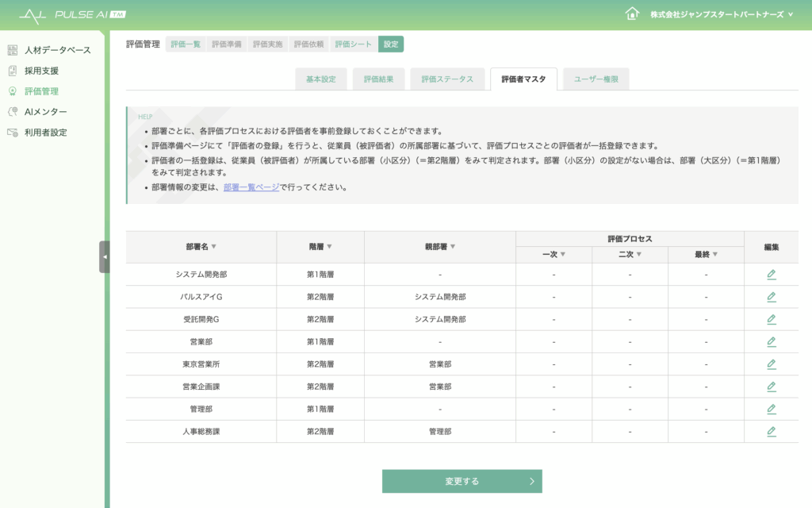Viewport: 812px width, 508px height.
Task: Open the company account dropdown
Action: click(x=722, y=14)
